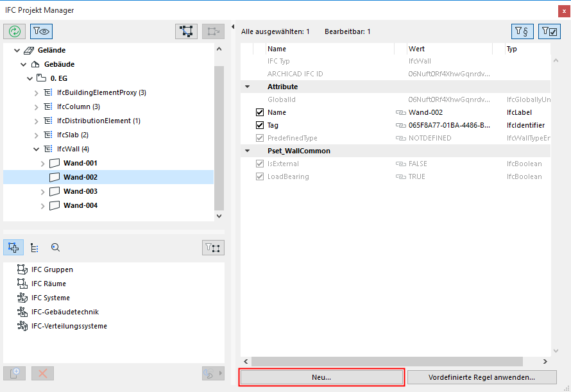Collapse the left panel with the small arrow
Image resolution: width=571 pixels, height=392 pixels.
coord(233,26)
